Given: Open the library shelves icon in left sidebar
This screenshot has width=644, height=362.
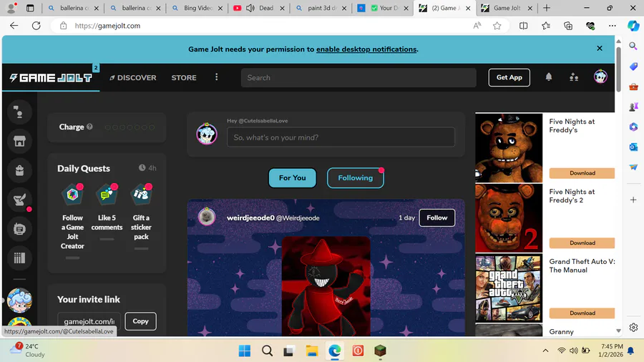Looking at the screenshot, I should (19, 258).
